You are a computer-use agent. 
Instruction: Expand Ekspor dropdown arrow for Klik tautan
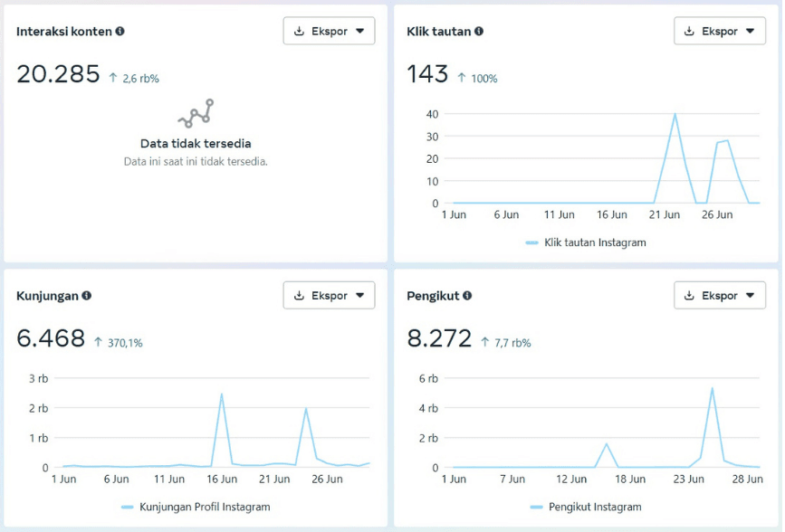[x=750, y=31]
